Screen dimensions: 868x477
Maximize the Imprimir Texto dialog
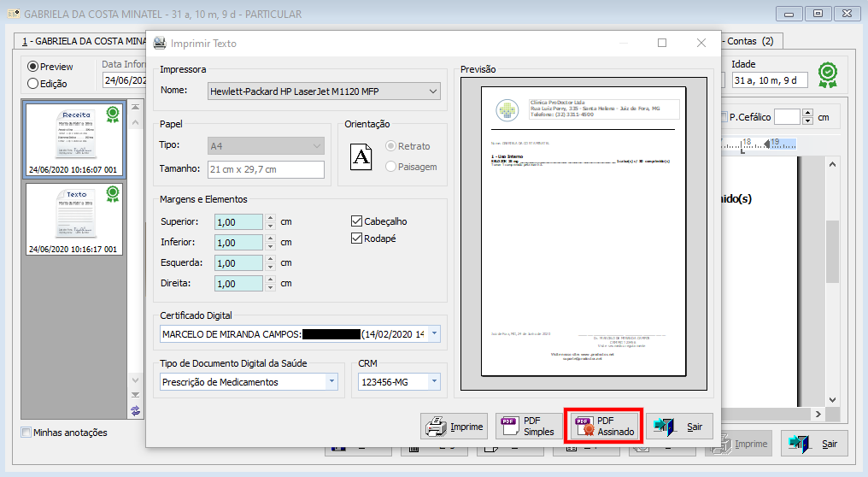click(x=662, y=43)
